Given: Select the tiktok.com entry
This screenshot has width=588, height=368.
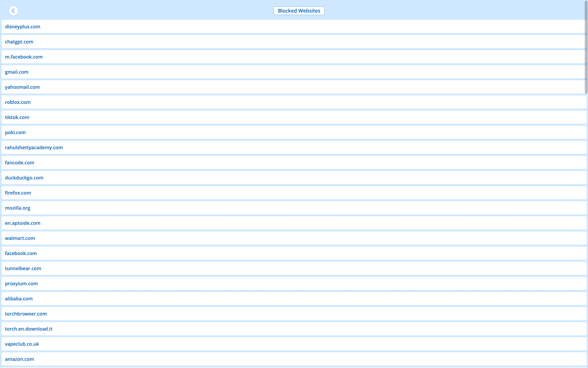Looking at the screenshot, I should coord(294,117).
